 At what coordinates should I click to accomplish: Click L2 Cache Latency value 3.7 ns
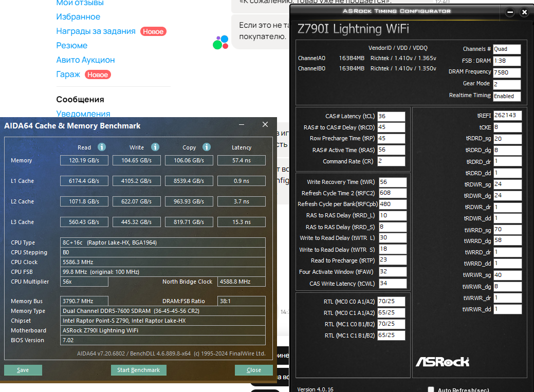[x=242, y=201]
